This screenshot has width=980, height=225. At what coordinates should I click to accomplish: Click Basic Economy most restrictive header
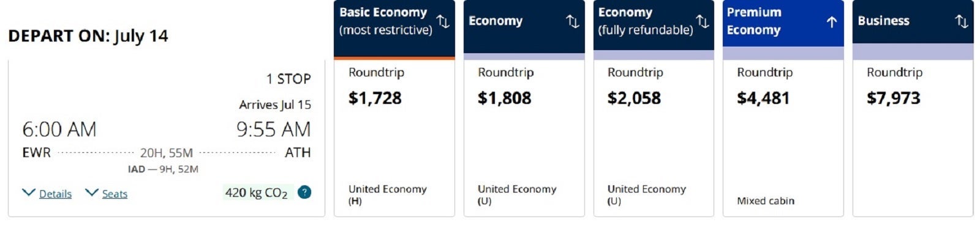[394, 28]
